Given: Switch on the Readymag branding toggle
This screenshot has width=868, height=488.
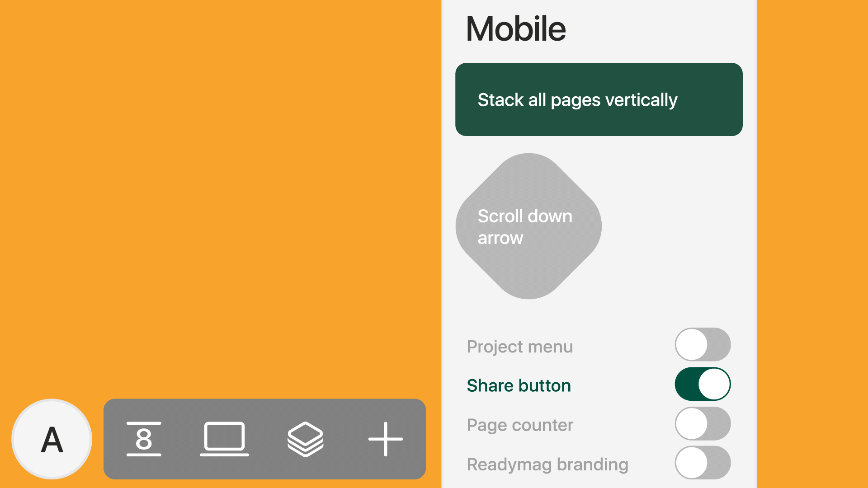Looking at the screenshot, I should 703,463.
